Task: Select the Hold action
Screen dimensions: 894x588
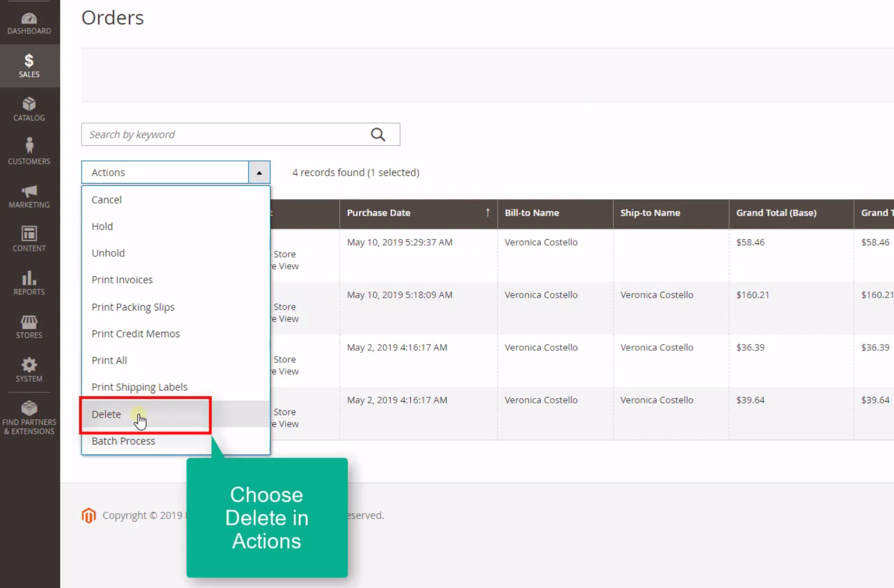Action: [102, 226]
